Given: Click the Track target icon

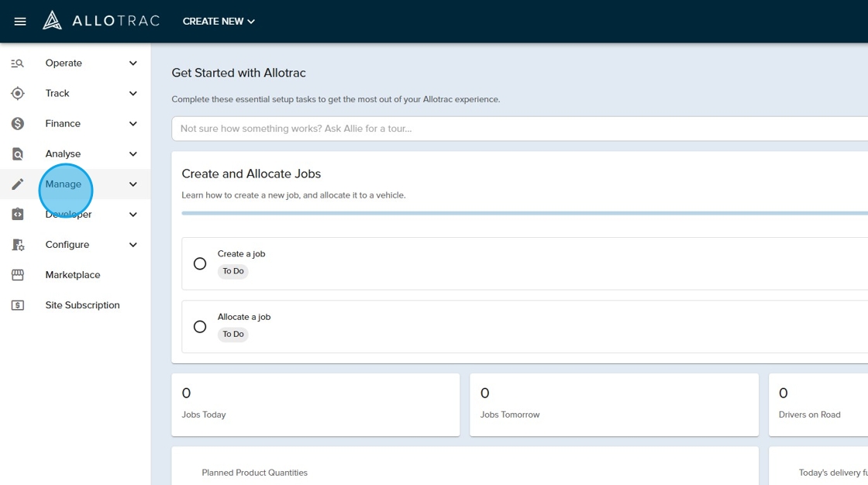Looking at the screenshot, I should tap(18, 94).
